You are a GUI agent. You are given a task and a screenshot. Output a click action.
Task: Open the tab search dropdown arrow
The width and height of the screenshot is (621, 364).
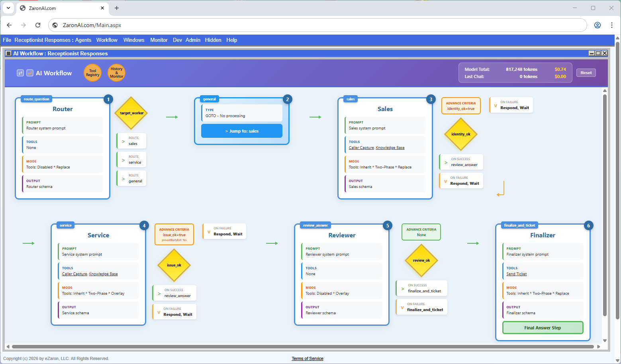click(8, 8)
